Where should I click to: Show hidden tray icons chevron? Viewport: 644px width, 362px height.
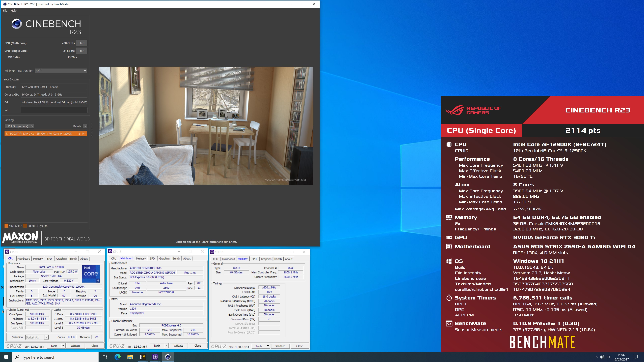596,357
